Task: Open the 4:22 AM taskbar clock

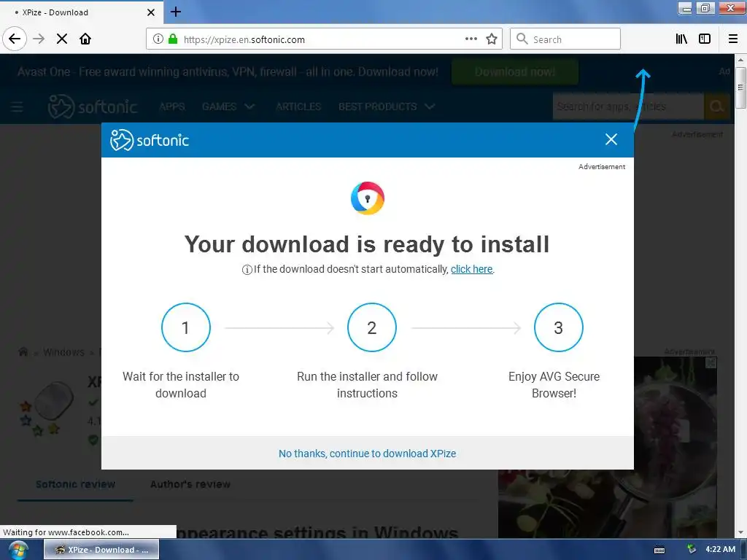Action: (x=720, y=550)
